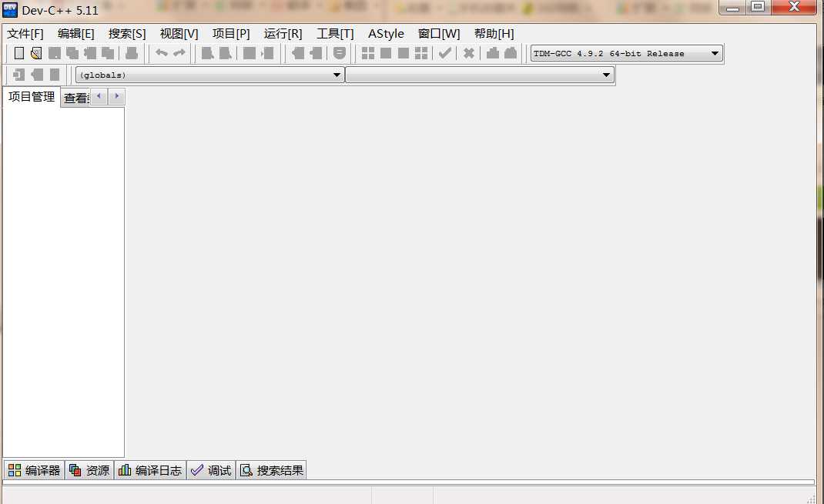Click the Run toolbar icon
824x504 pixels.
(x=386, y=53)
